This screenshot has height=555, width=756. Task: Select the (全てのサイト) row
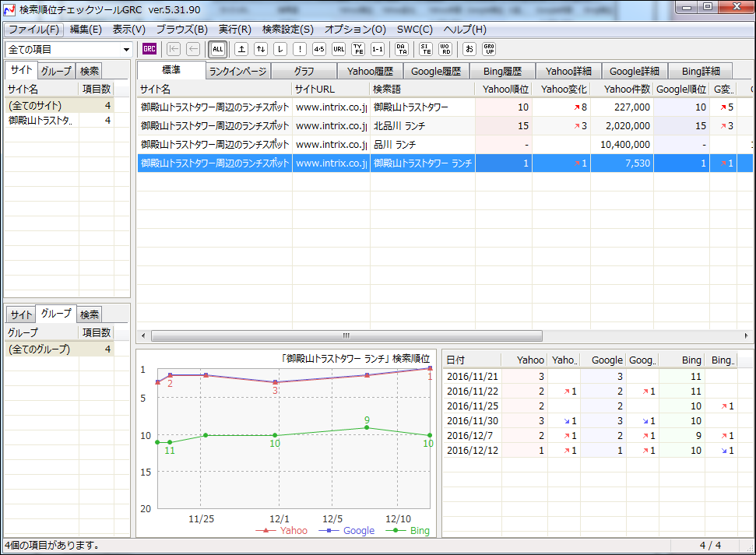pos(60,106)
